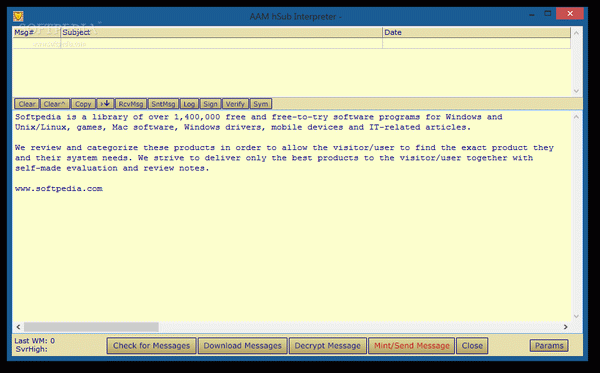Click the Clear button in the toolbar

[27, 104]
